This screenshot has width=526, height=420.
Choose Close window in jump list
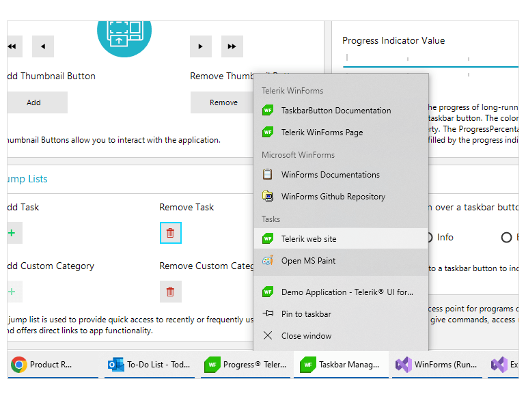[341, 335]
